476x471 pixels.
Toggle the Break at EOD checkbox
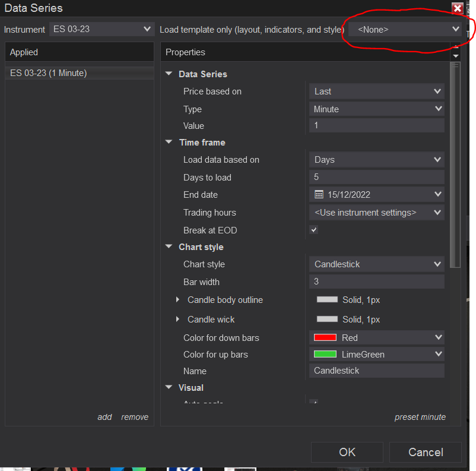(x=314, y=230)
